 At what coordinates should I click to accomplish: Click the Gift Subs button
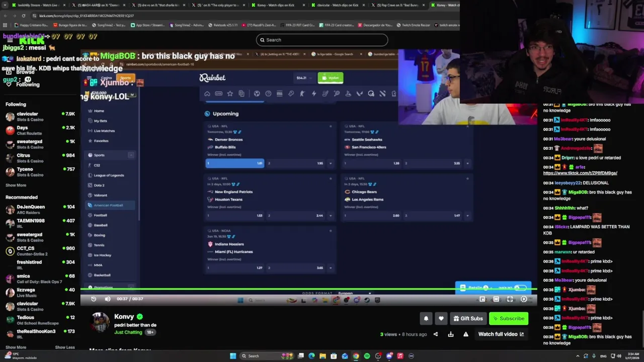pos(467,318)
